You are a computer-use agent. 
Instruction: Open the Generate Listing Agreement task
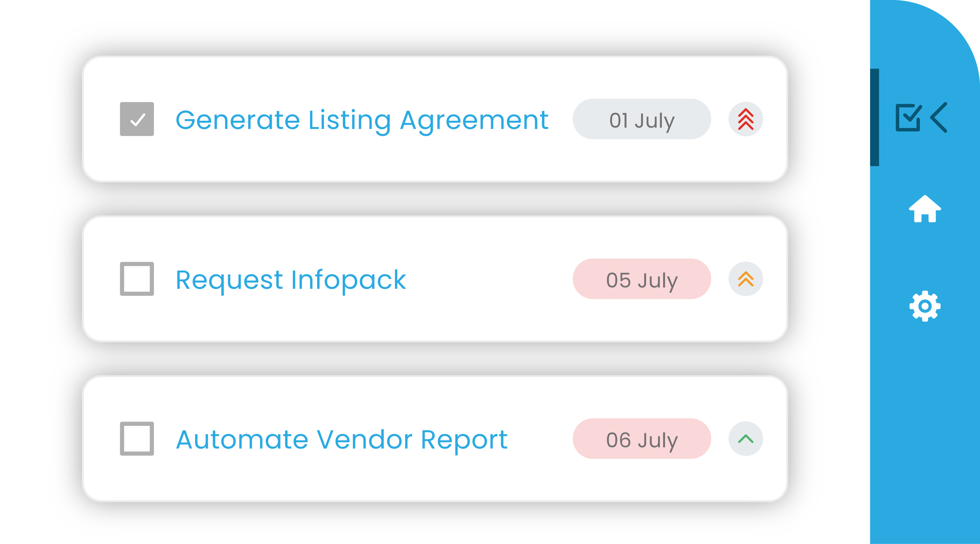tap(361, 120)
